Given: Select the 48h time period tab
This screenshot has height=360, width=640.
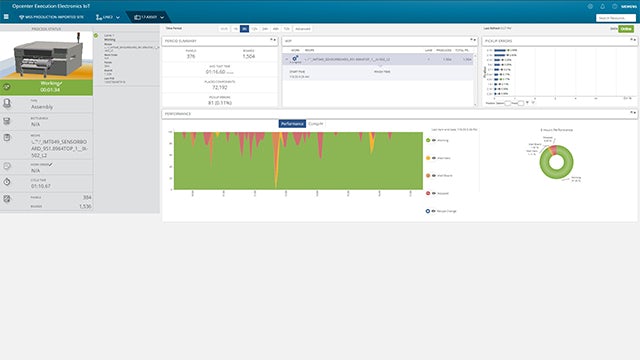Looking at the screenshot, I should pos(276,29).
